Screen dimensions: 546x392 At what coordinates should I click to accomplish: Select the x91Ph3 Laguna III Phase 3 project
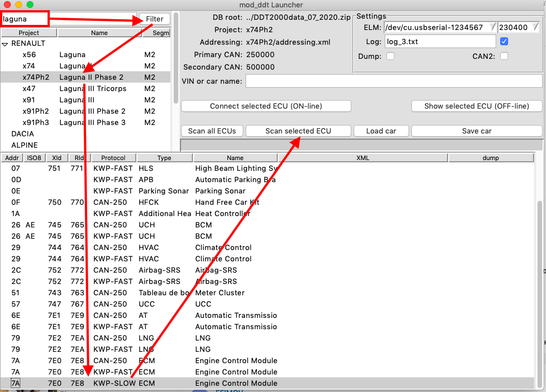coord(85,123)
